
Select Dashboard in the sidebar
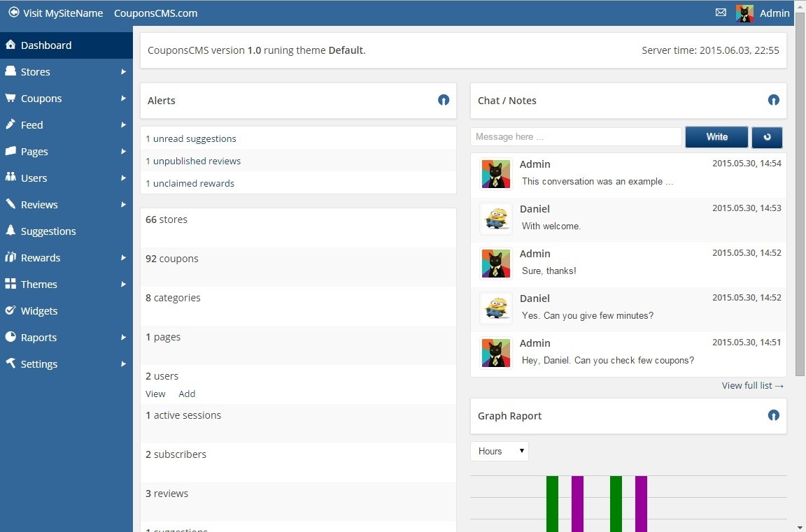[x=46, y=45]
